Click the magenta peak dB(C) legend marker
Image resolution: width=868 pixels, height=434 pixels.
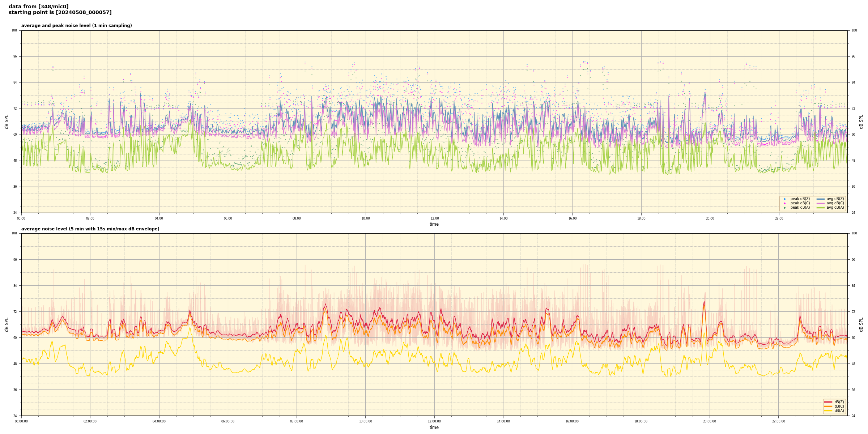point(784,203)
